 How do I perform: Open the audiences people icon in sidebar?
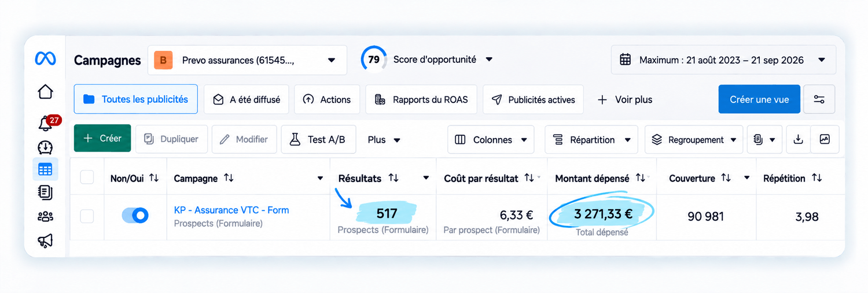[45, 217]
